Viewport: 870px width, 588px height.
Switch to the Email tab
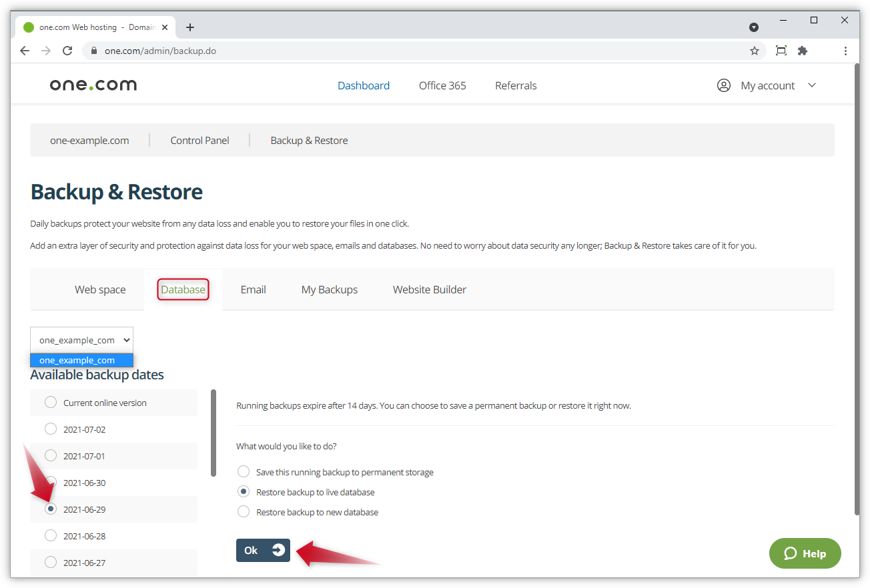click(x=253, y=289)
